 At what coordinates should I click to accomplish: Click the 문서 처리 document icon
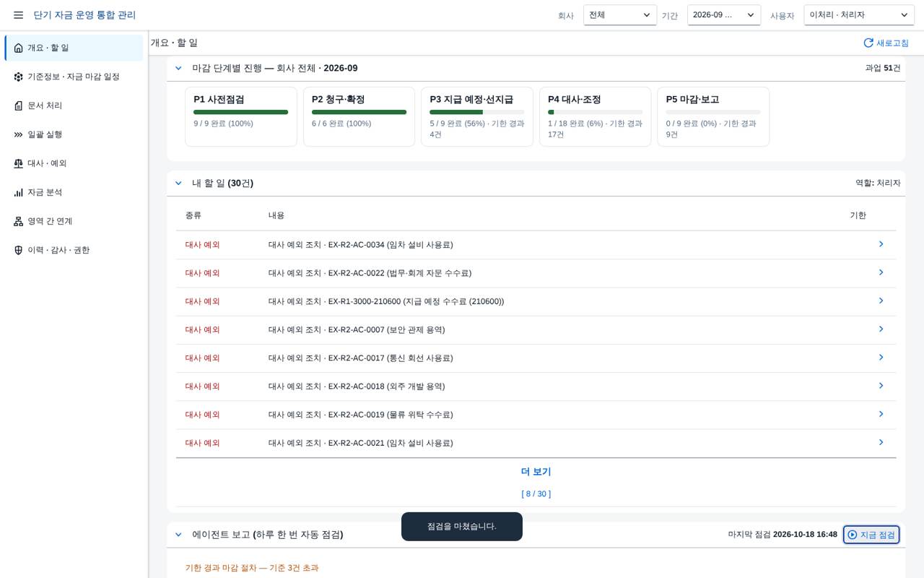tap(18, 105)
